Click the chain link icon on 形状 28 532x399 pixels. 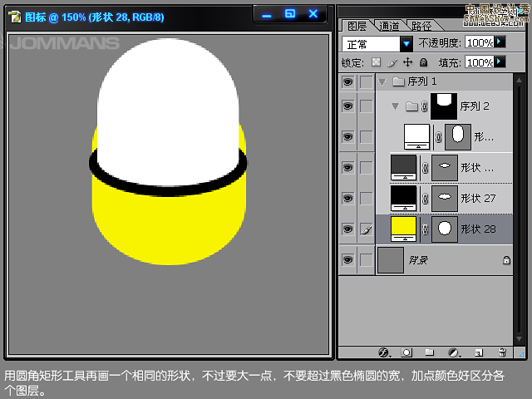425,229
